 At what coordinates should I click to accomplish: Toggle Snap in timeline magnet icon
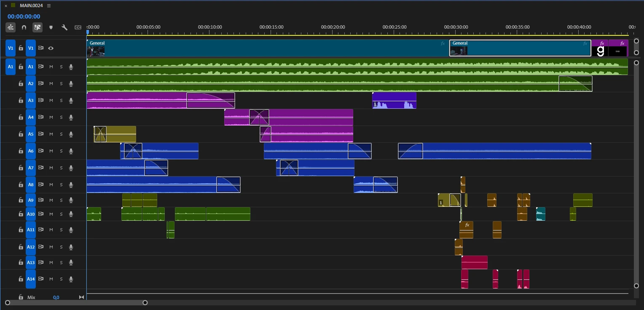[x=24, y=27]
